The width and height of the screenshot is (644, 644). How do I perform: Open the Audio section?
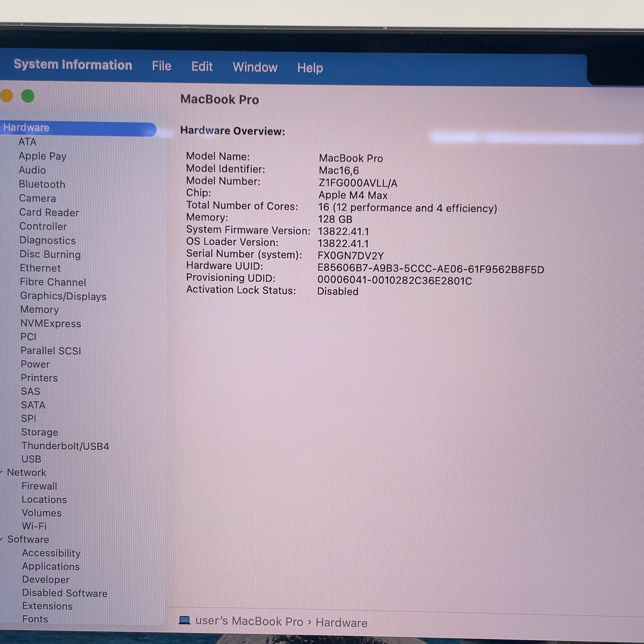click(x=32, y=170)
